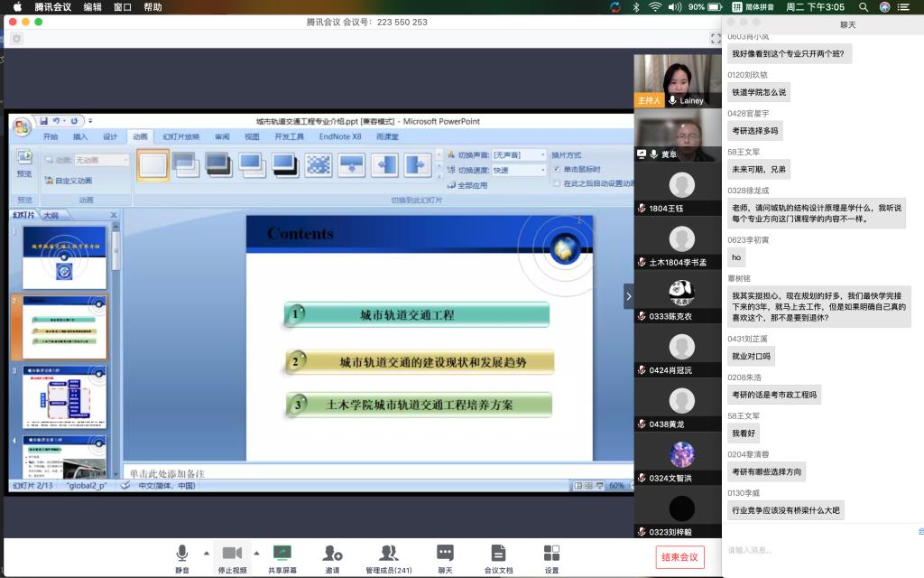Open manage members (241) panel

pyautogui.click(x=389, y=555)
